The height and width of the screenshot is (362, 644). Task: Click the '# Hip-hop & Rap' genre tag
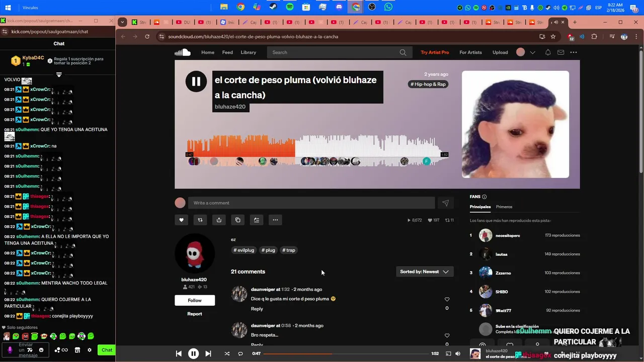(x=428, y=84)
